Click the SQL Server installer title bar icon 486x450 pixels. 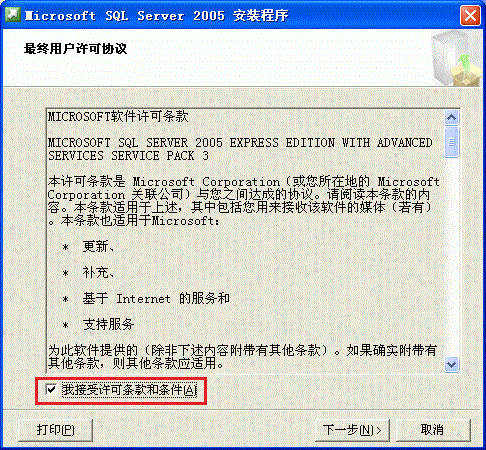coord(13,15)
